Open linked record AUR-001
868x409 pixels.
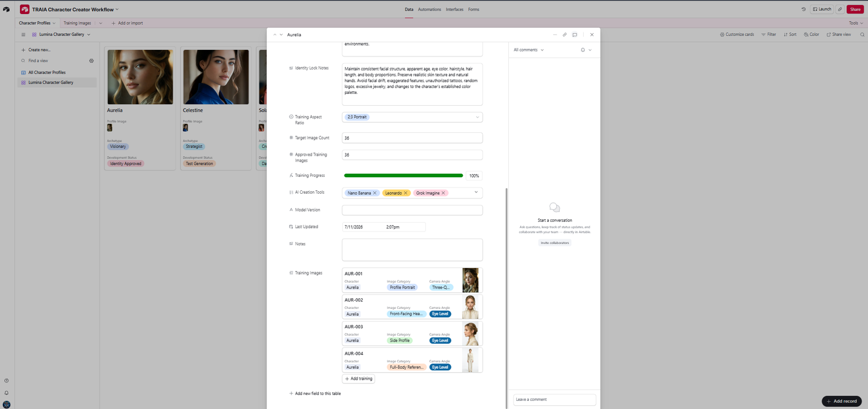click(412, 280)
